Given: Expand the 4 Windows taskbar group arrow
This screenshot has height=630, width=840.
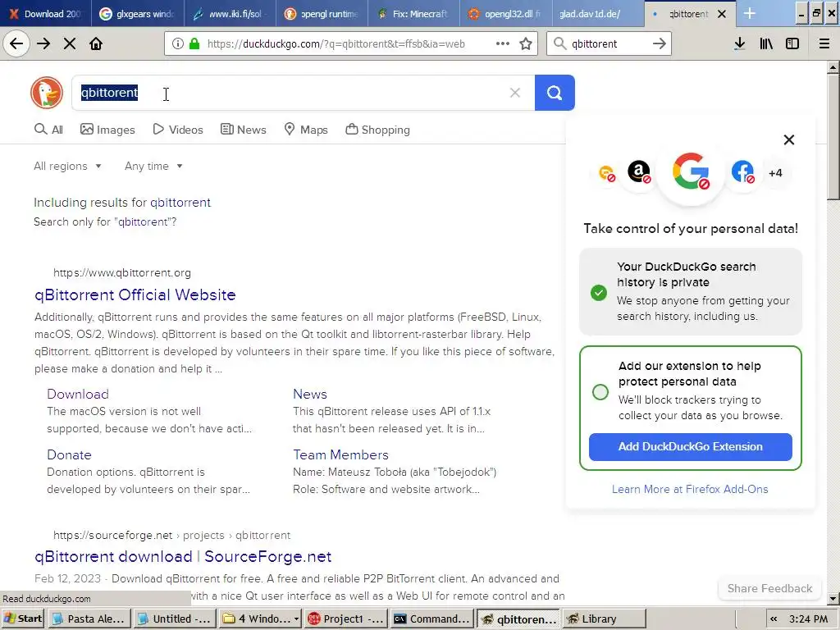Looking at the screenshot, I should coord(296,619).
